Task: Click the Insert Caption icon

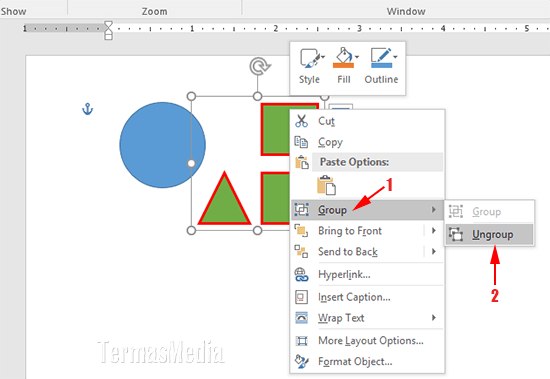Action: tap(301, 297)
